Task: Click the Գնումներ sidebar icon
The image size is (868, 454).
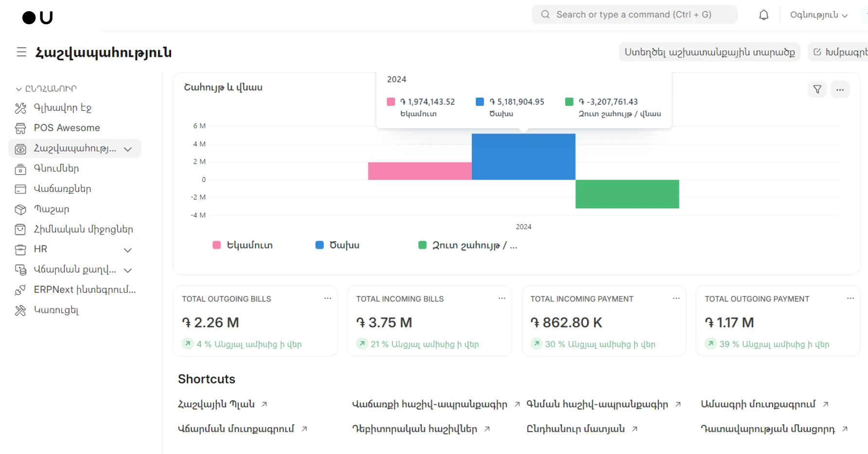Action: tap(20, 169)
